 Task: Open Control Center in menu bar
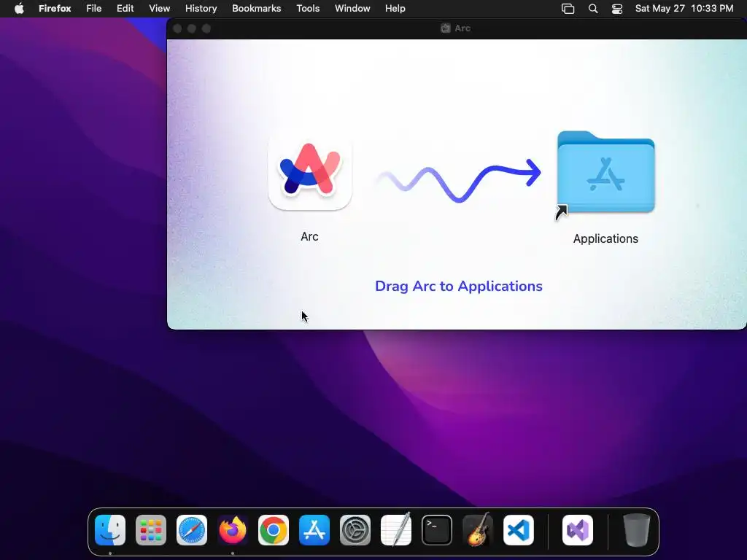click(x=617, y=9)
